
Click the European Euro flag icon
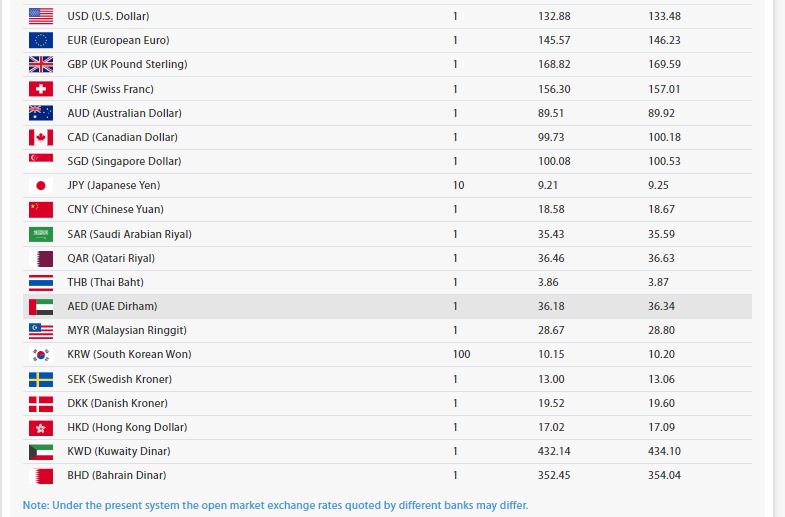(41, 40)
